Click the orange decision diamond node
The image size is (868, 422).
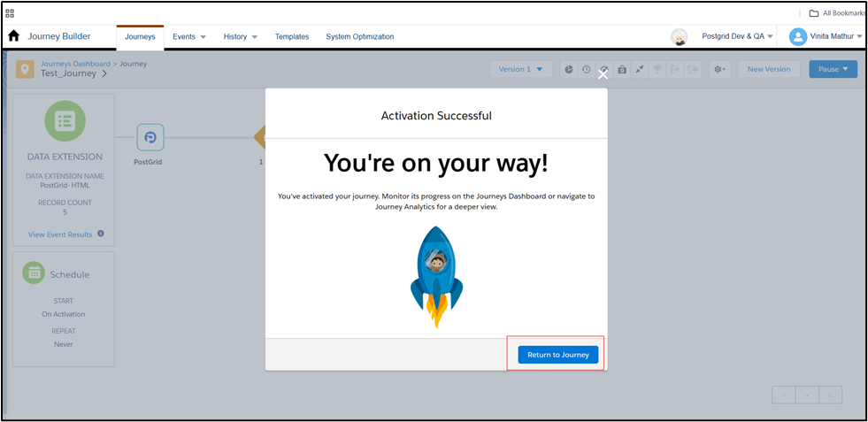click(x=260, y=137)
